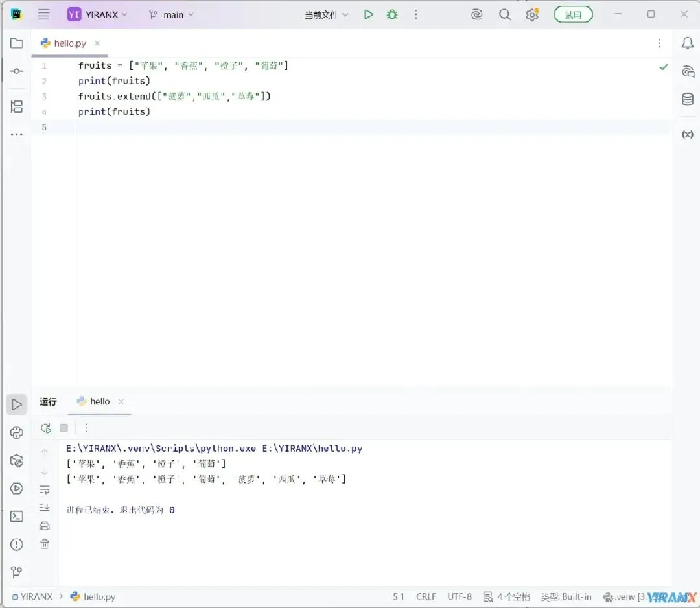Click the E:\YIRANX\hello.py path in console
This screenshot has height=608, width=700.
312,449
